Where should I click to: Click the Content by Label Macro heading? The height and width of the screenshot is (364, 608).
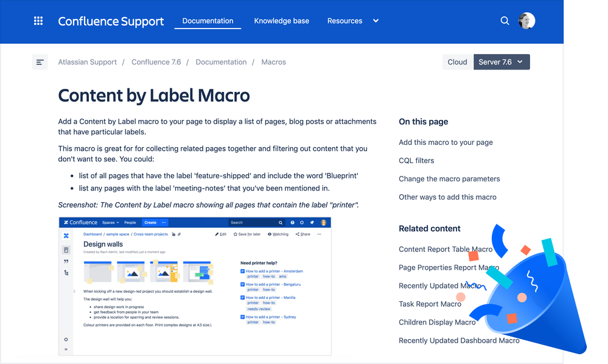[x=154, y=96]
